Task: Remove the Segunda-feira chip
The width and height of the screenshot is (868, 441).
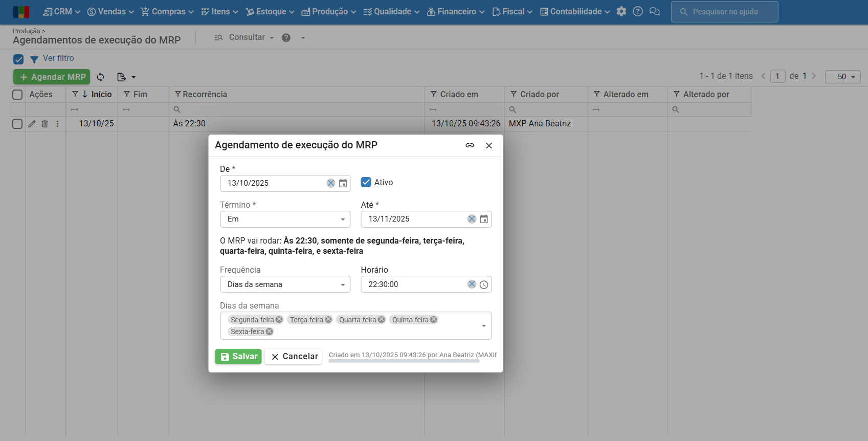Action: (279, 319)
